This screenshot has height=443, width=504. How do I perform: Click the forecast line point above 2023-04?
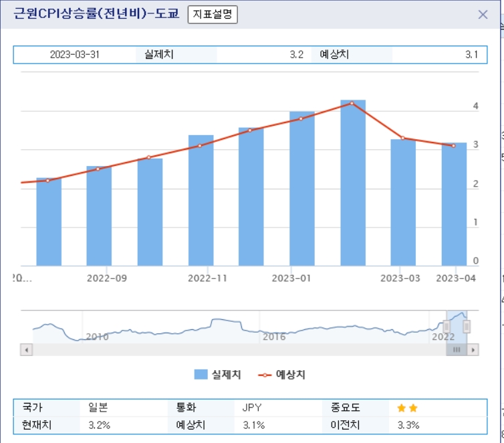(454, 146)
